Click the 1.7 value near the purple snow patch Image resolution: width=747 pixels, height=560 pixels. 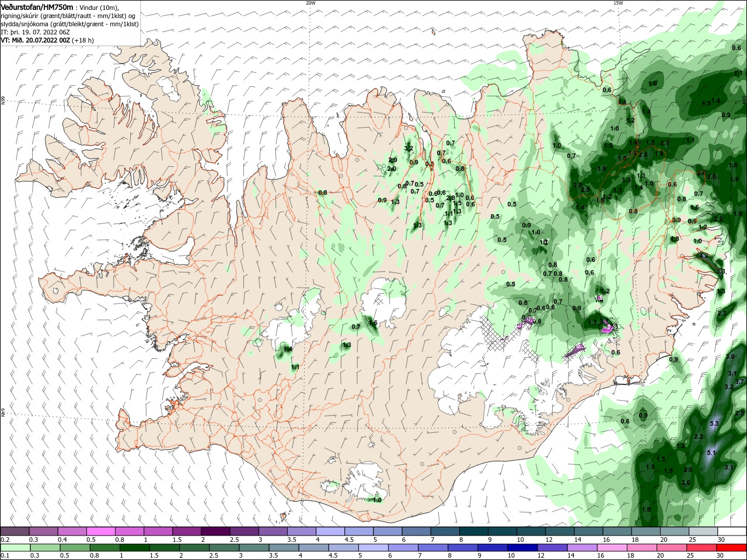pos(593,322)
